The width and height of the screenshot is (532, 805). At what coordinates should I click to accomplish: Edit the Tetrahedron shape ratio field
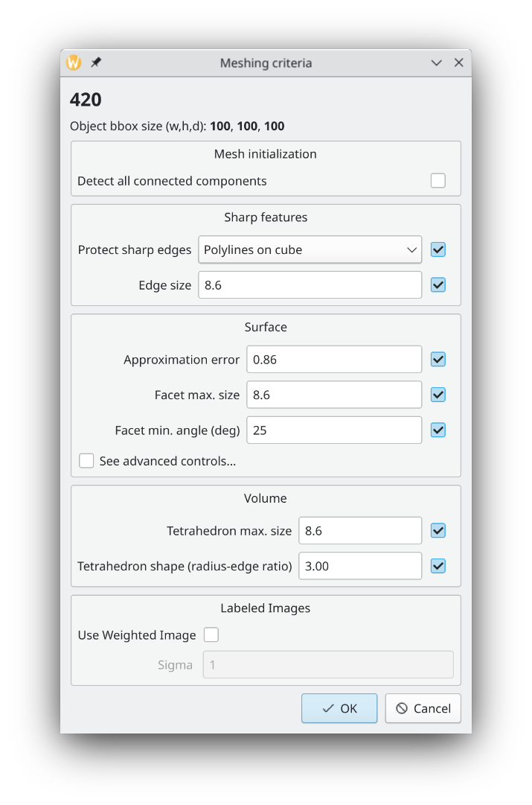pyautogui.click(x=360, y=566)
